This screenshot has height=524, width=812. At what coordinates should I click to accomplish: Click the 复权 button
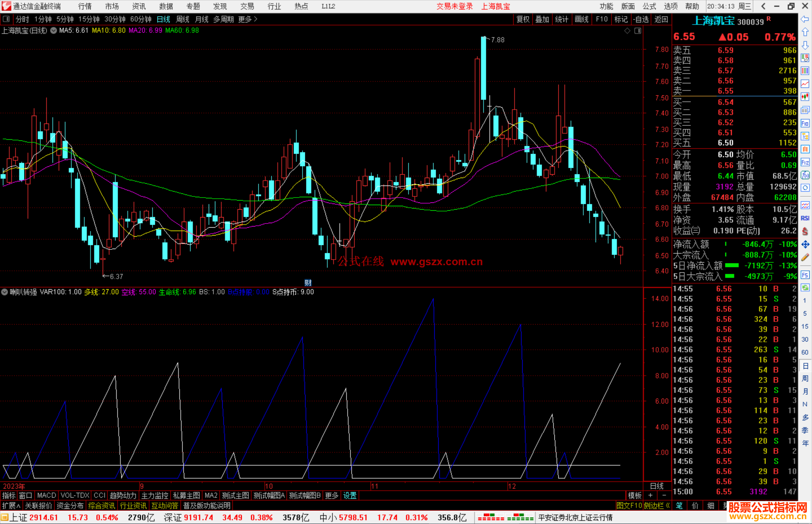523,19
